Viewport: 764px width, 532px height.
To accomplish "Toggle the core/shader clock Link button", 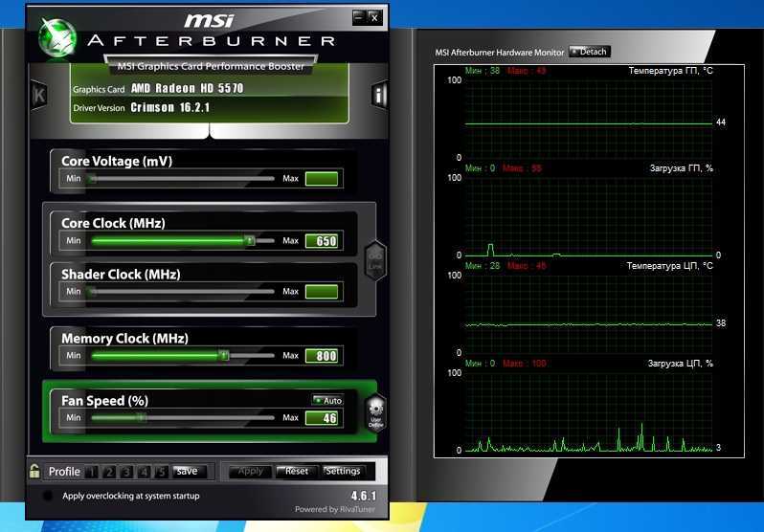I will 375,260.
